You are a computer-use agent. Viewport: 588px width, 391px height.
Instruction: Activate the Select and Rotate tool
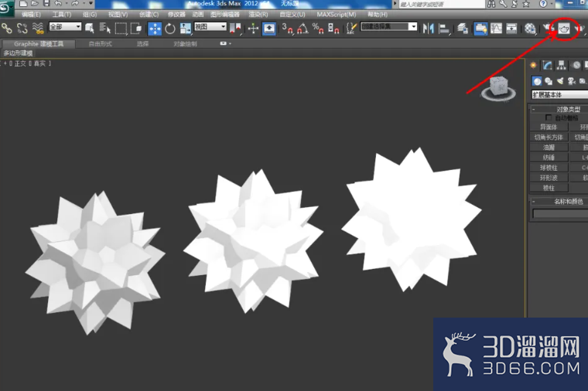click(x=170, y=29)
